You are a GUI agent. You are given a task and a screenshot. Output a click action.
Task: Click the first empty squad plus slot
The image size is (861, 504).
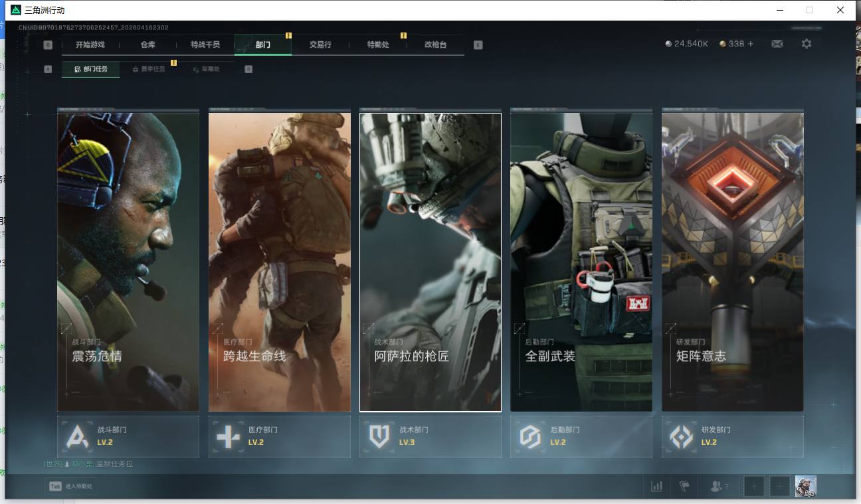click(753, 487)
